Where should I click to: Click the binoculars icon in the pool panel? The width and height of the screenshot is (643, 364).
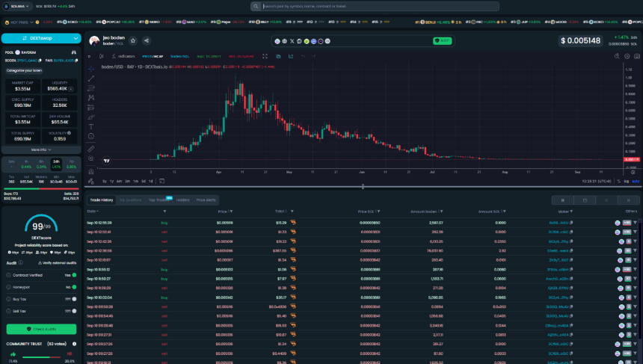(74, 52)
